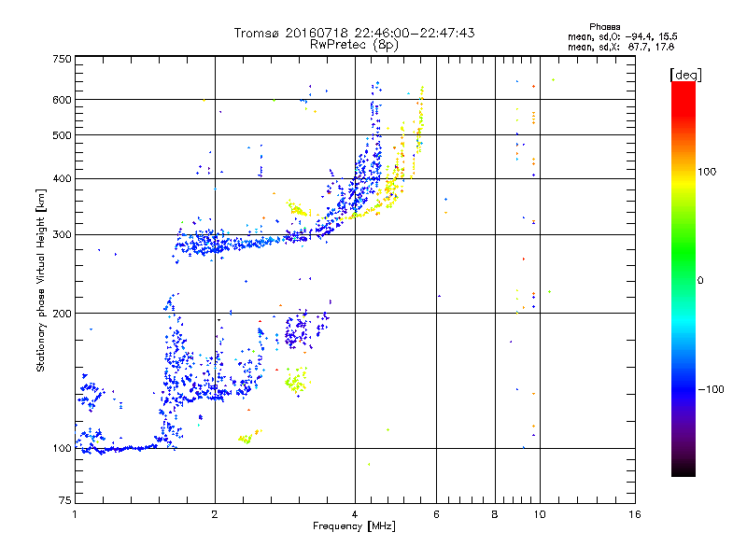Select the "mean, sd,O: -94.4, 15.5" line
This screenshot has height=560, width=747.
point(622,36)
